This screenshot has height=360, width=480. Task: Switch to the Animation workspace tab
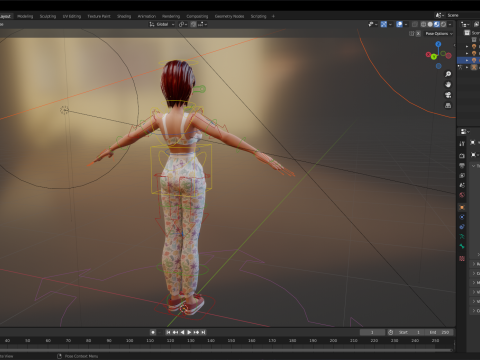point(147,16)
